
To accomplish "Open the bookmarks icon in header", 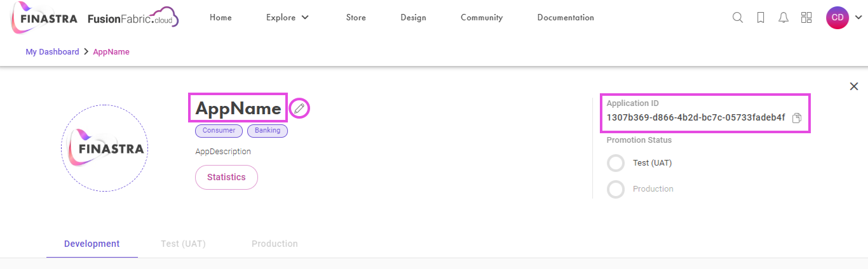I will pos(761,18).
